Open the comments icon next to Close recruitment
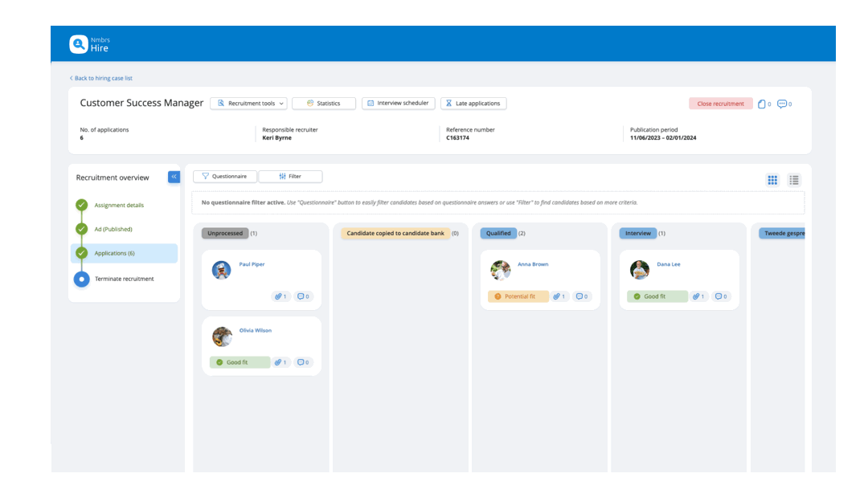The height and width of the screenshot is (502, 868). pyautogui.click(x=784, y=104)
